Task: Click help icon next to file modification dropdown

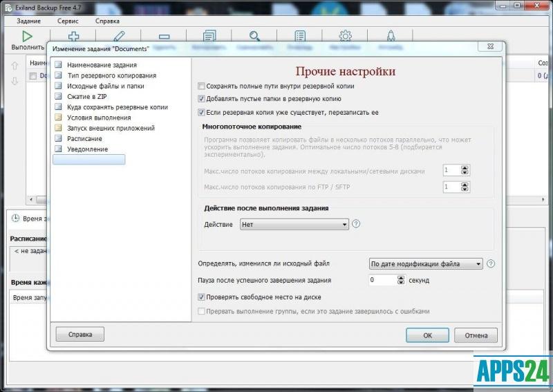Action: pos(491,263)
